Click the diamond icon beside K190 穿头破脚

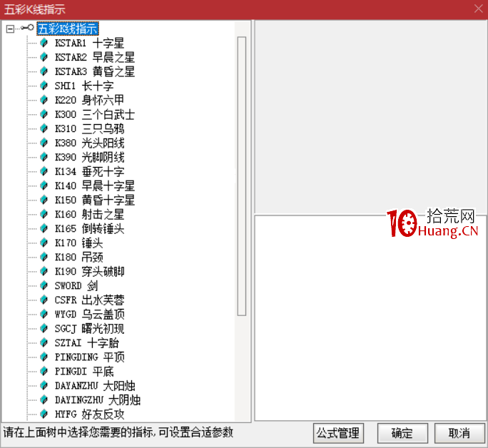pos(44,272)
